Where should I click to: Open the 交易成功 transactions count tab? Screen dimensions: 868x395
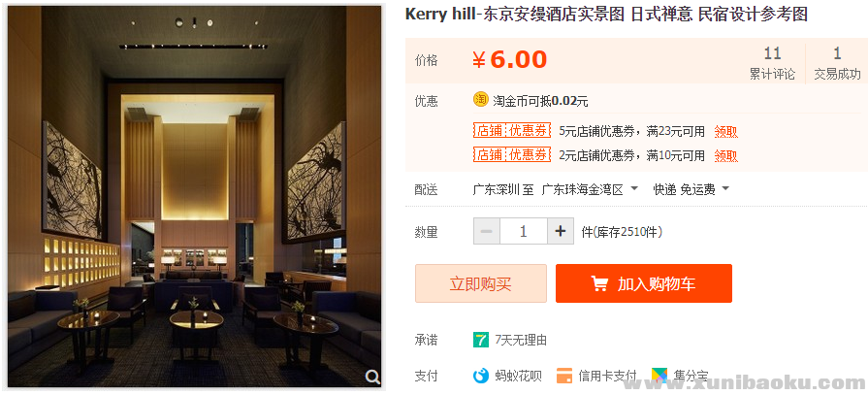[837, 63]
